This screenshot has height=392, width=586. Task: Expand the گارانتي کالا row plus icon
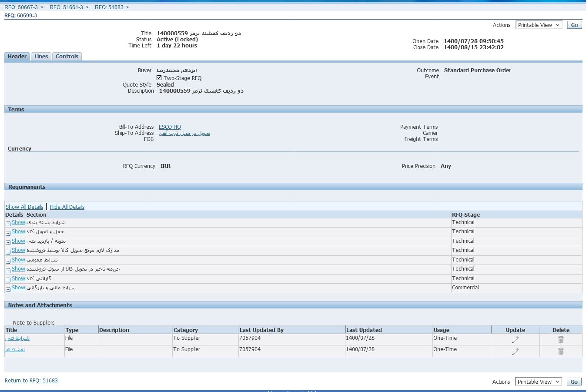pos(8,280)
